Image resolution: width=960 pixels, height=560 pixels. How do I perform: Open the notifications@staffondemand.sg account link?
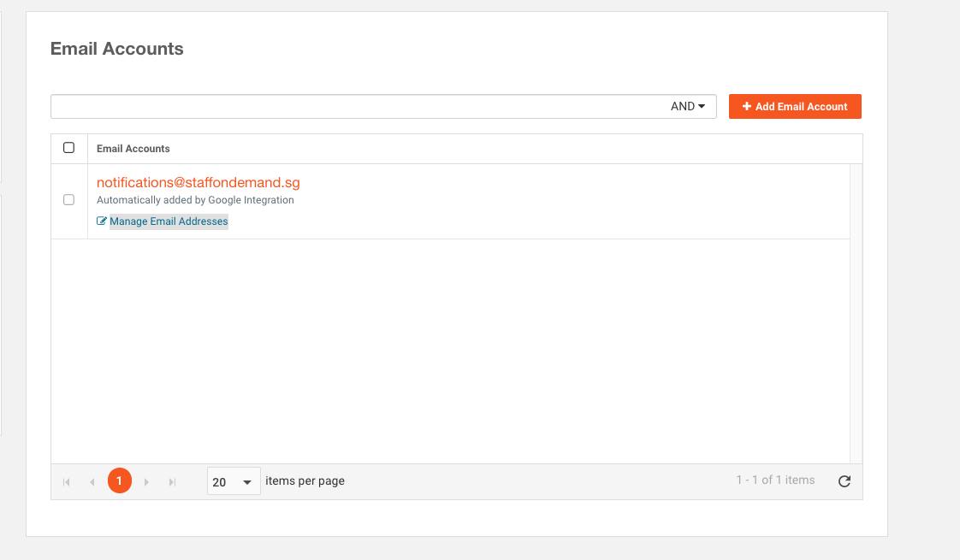199,182
